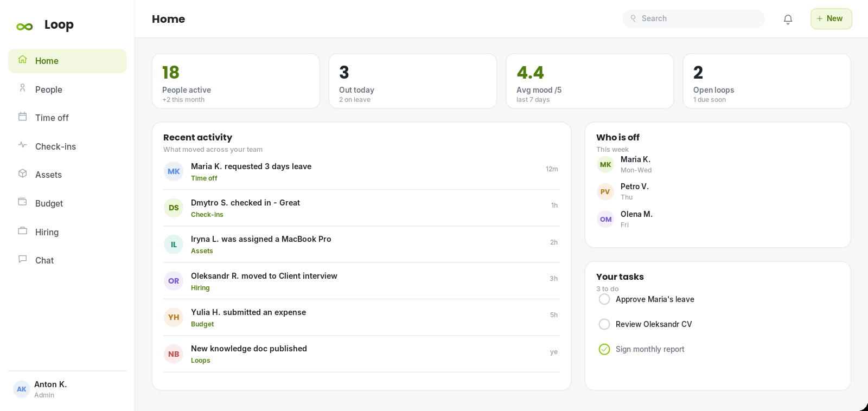The image size is (868, 411).
Task: Uncheck Sign monthly report task
Action: pyautogui.click(x=604, y=349)
